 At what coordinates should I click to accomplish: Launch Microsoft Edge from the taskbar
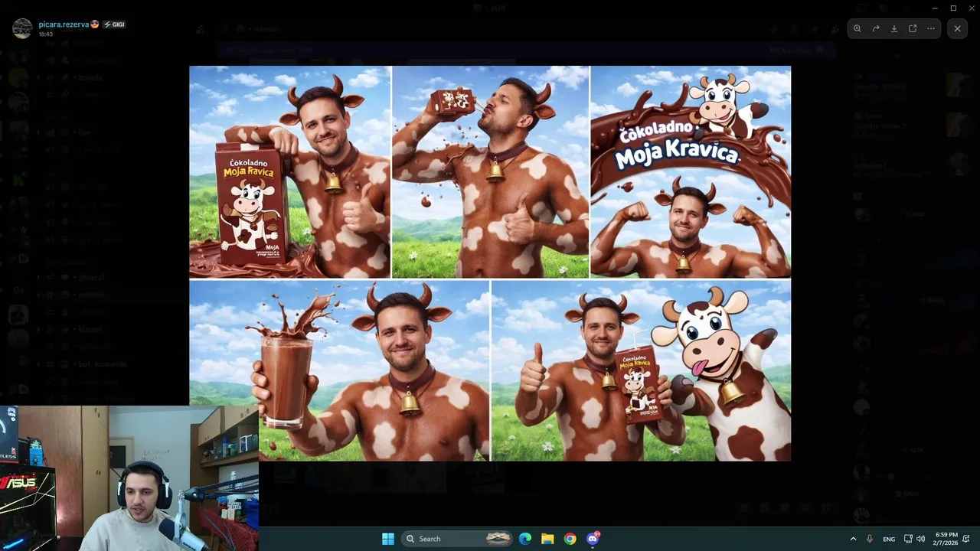coord(525,539)
